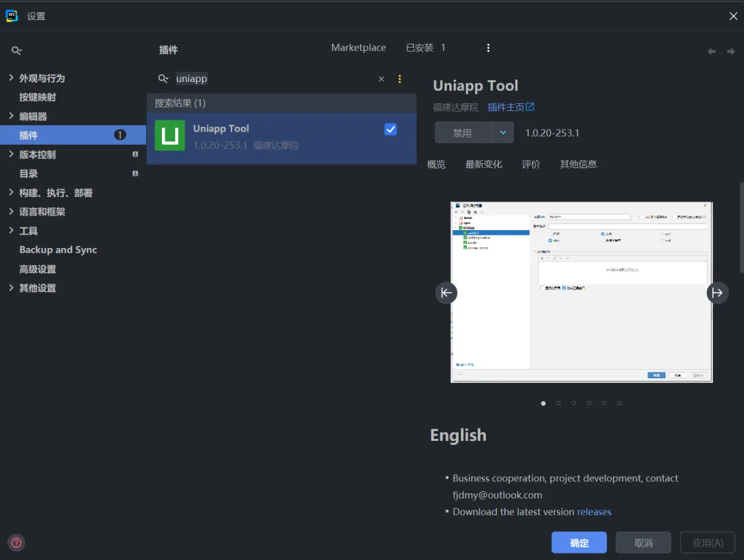Clear the uniapp search text
This screenshot has height=560, width=744.
click(x=382, y=79)
